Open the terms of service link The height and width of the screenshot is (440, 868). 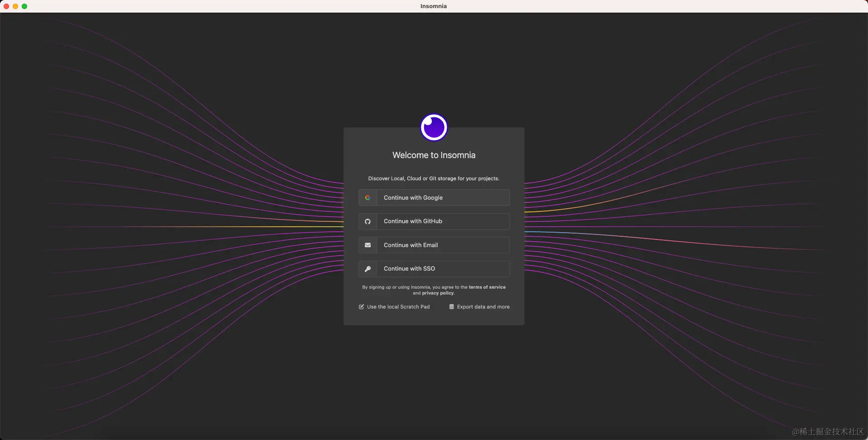pos(487,287)
